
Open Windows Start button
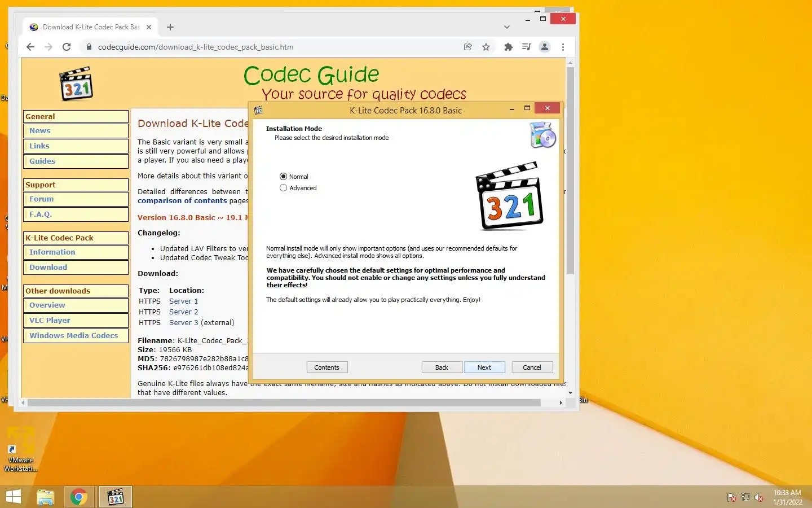point(13,497)
